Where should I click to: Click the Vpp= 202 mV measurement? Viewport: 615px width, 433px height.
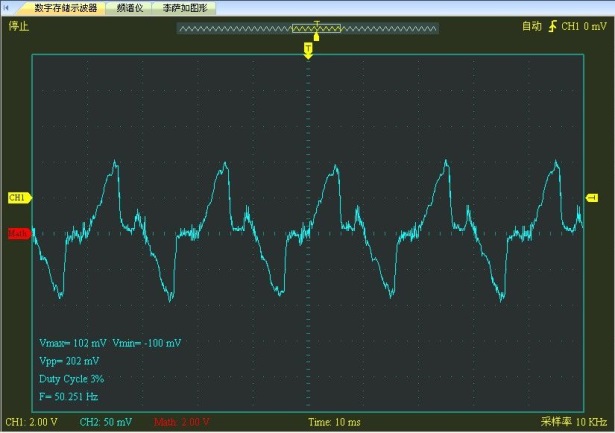pyautogui.click(x=69, y=361)
